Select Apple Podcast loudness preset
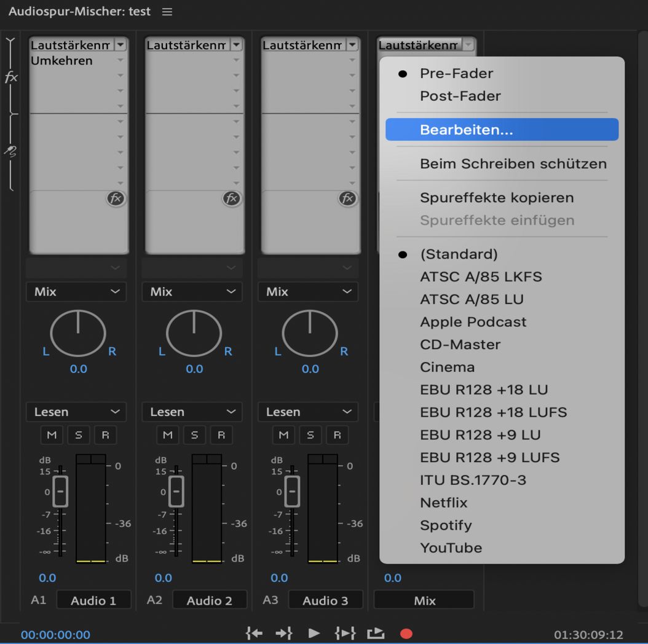648x644 pixels. [x=502, y=322]
